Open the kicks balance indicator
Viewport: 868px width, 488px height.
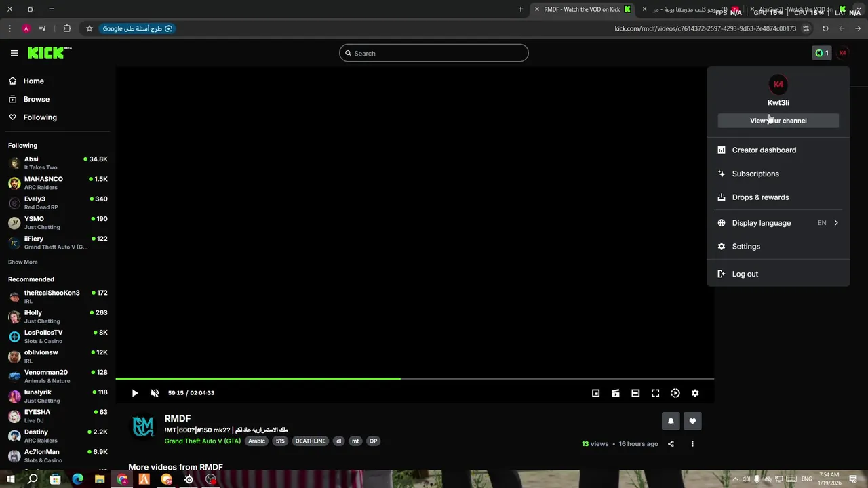(x=822, y=53)
